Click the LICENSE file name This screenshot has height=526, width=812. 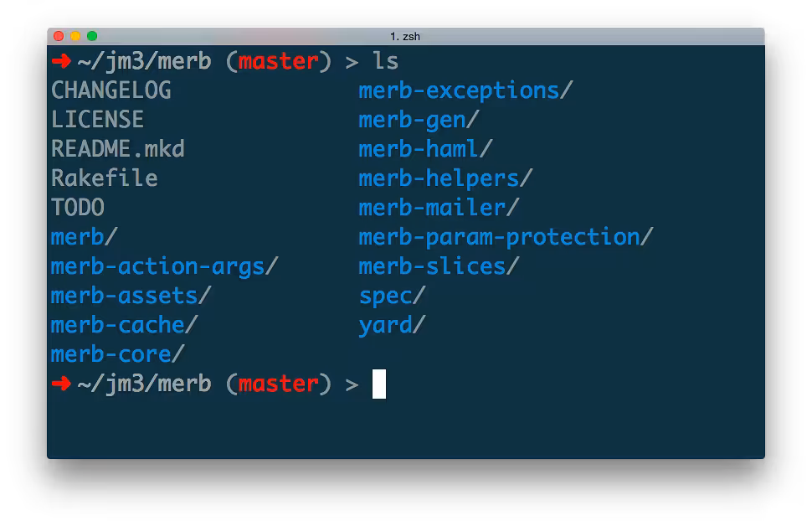tap(97, 119)
